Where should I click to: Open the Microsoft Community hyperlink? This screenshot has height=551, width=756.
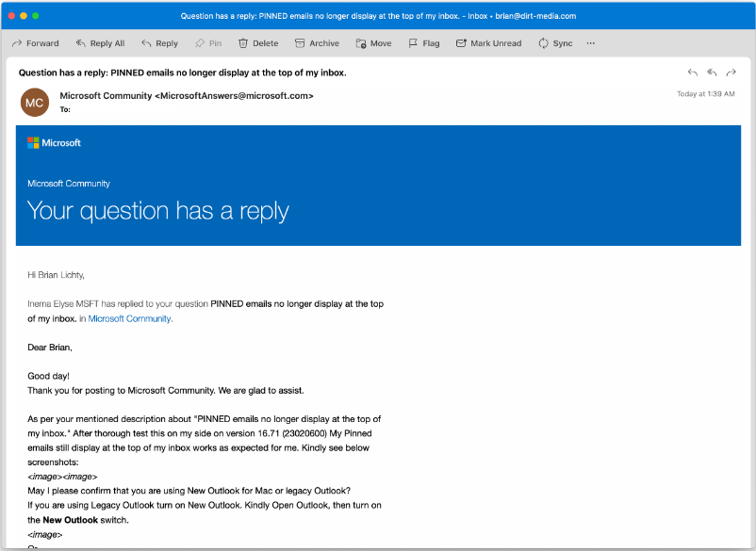(129, 318)
